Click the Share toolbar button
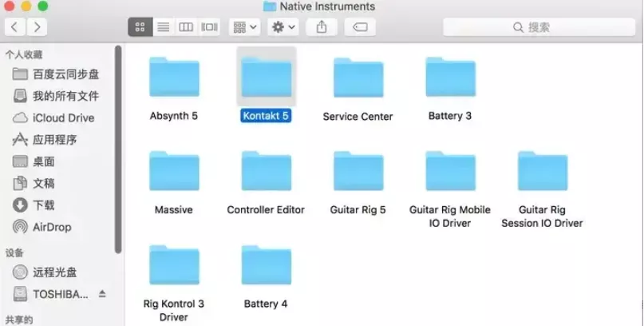Screen dimensions: 644x326 (322, 27)
